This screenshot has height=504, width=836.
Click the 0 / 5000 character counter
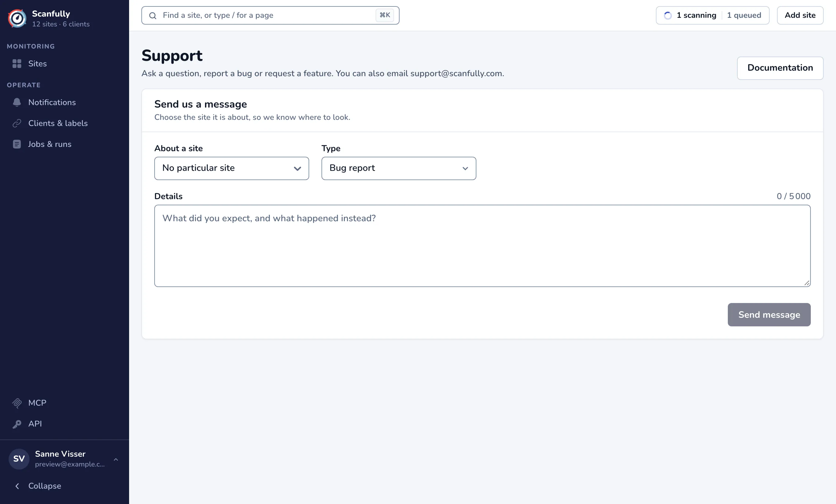click(793, 196)
